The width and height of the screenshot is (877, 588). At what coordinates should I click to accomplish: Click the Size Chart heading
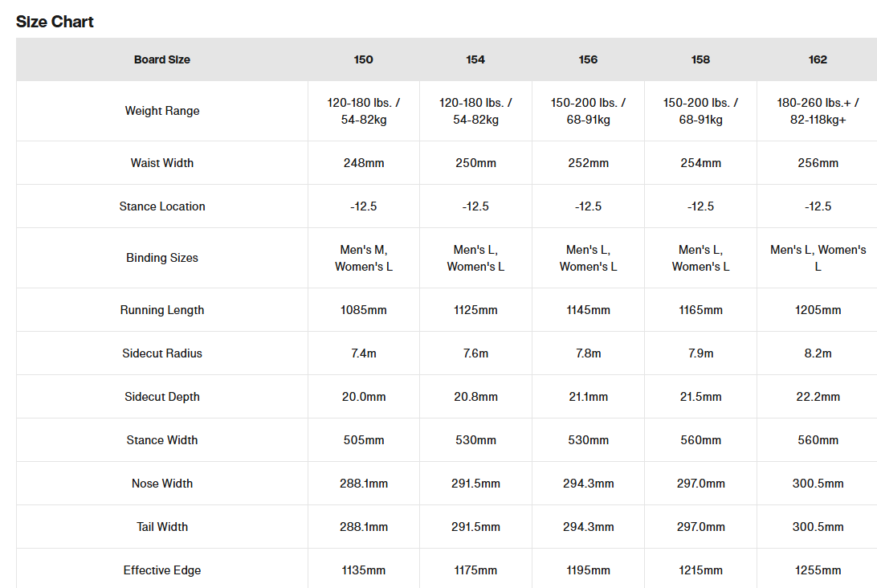(55, 22)
